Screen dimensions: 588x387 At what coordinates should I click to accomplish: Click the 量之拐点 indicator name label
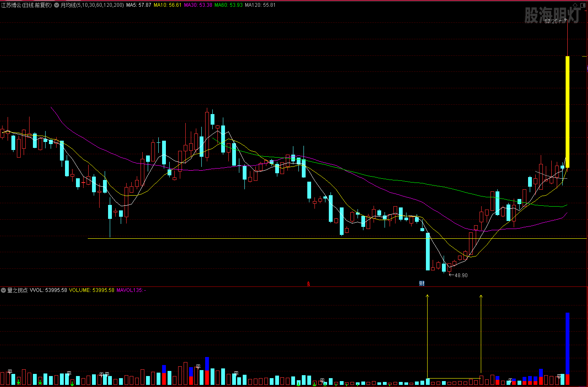[x=17, y=290]
